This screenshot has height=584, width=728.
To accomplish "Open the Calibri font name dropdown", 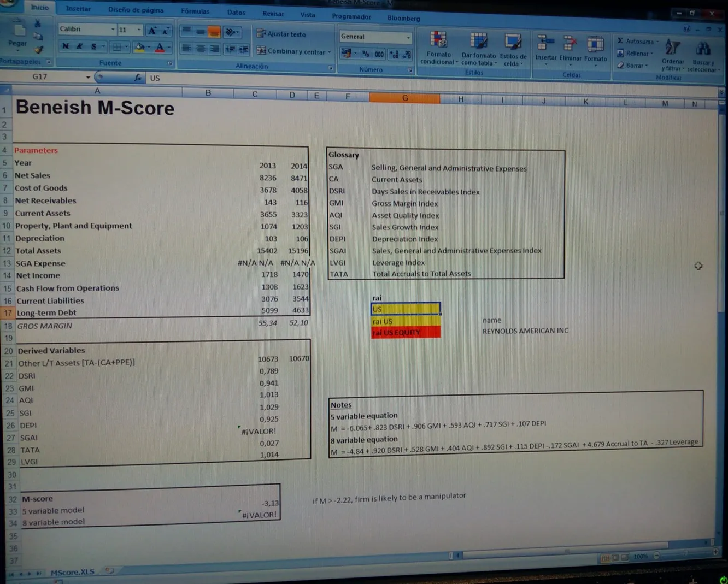I will pos(113,30).
